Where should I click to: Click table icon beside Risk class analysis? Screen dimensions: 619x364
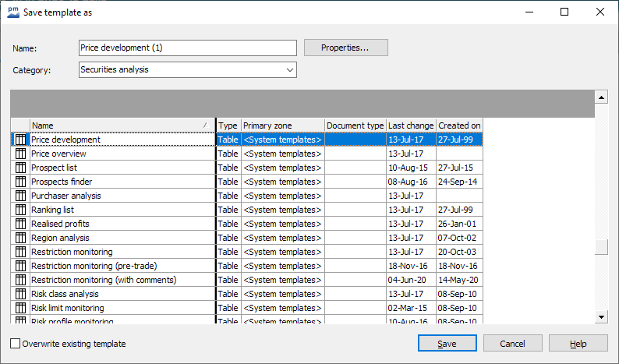[x=20, y=294]
